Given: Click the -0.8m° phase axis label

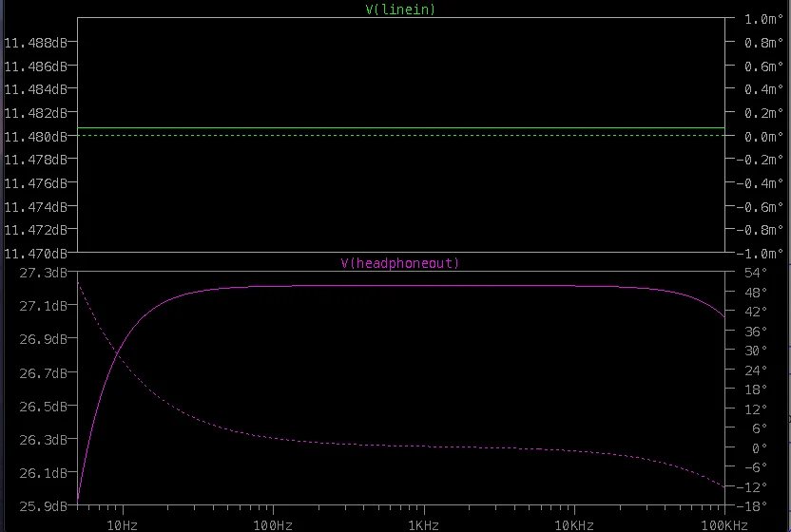Looking at the screenshot, I should pyautogui.click(x=761, y=230).
